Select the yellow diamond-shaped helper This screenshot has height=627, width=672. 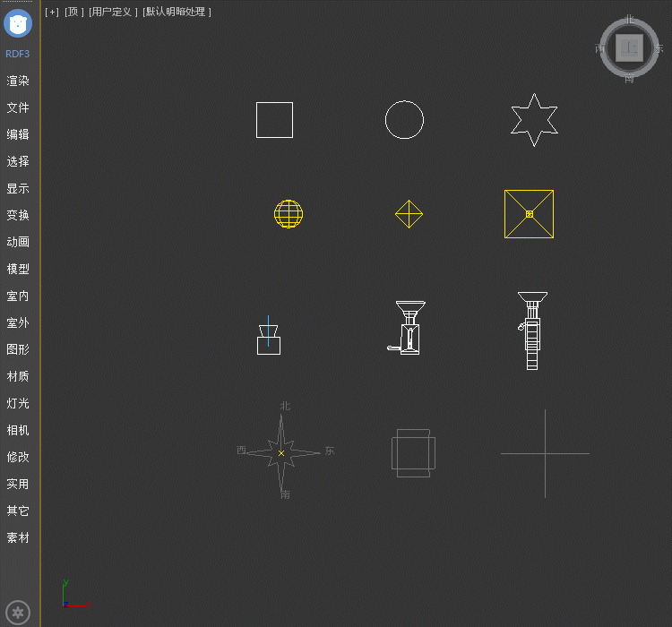pyautogui.click(x=409, y=214)
